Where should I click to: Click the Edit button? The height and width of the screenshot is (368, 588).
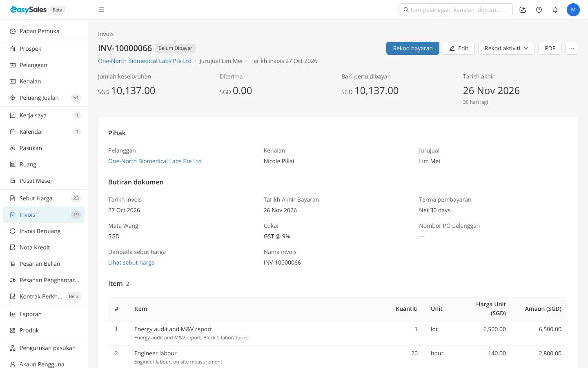pyautogui.click(x=459, y=48)
